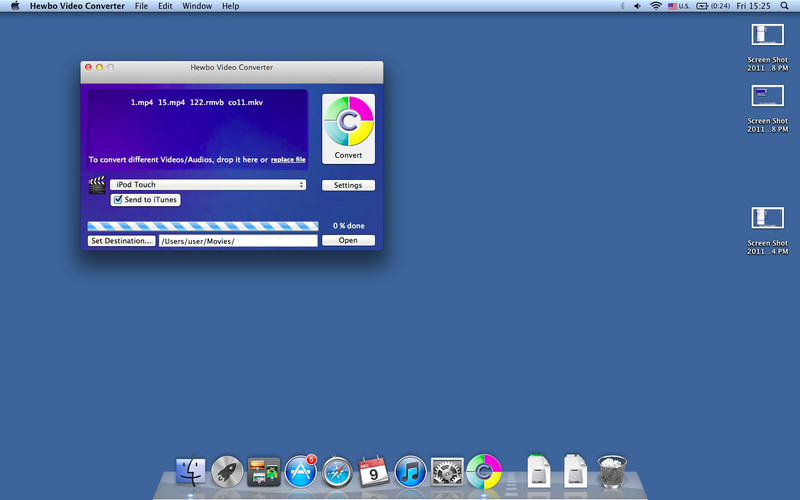Open Mission Control in the Dock
The height and width of the screenshot is (500, 800).
(x=264, y=471)
